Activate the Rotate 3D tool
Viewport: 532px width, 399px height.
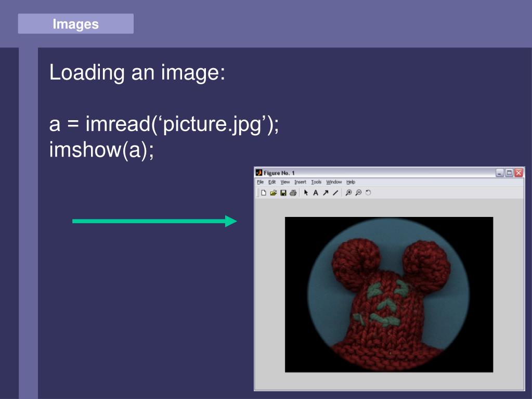point(368,192)
